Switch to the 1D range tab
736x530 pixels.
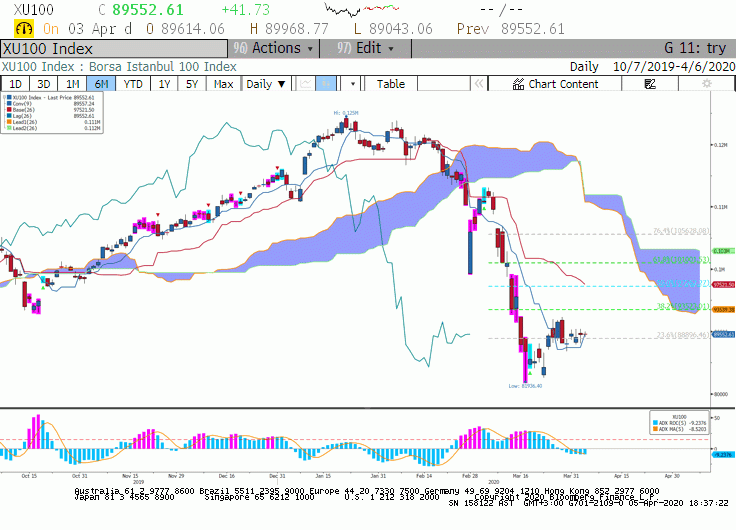click(x=15, y=84)
